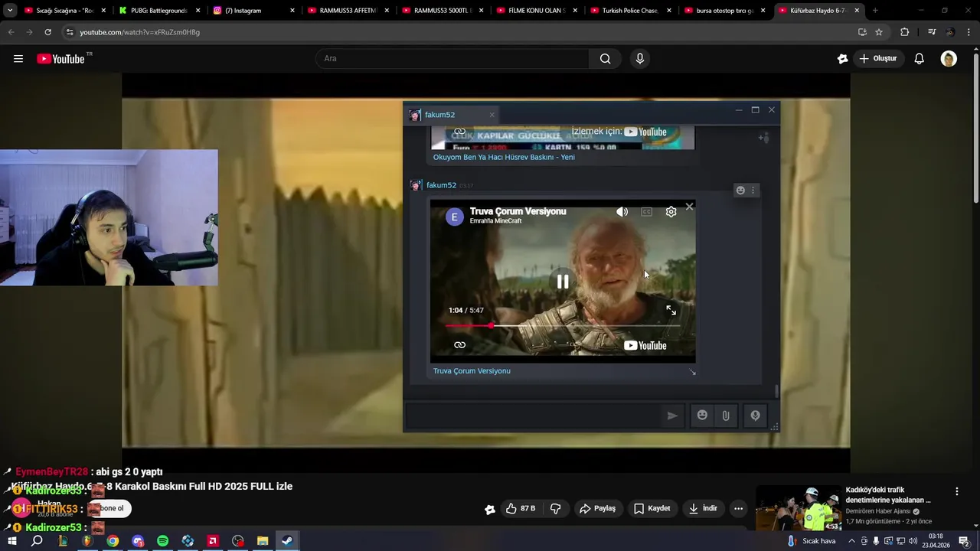This screenshot has width=980, height=551.
Task: Open the YouTube guide hamburger menu
Action: click(x=18, y=59)
